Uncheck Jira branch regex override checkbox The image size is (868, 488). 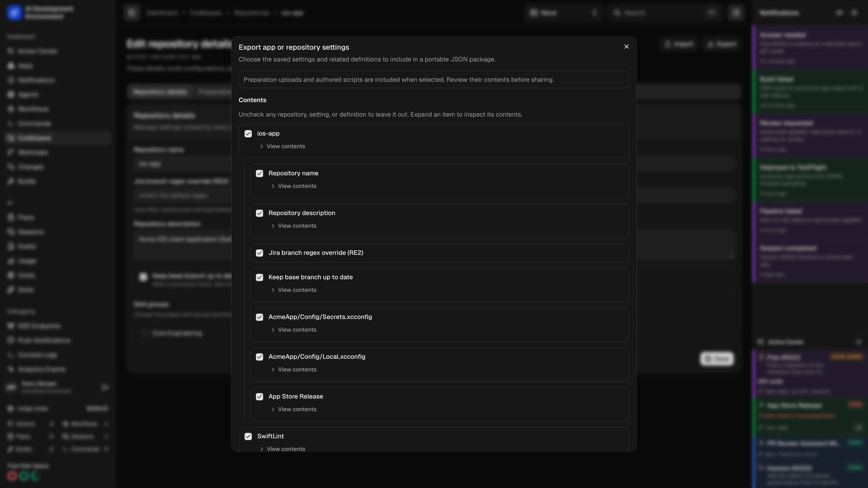click(259, 253)
